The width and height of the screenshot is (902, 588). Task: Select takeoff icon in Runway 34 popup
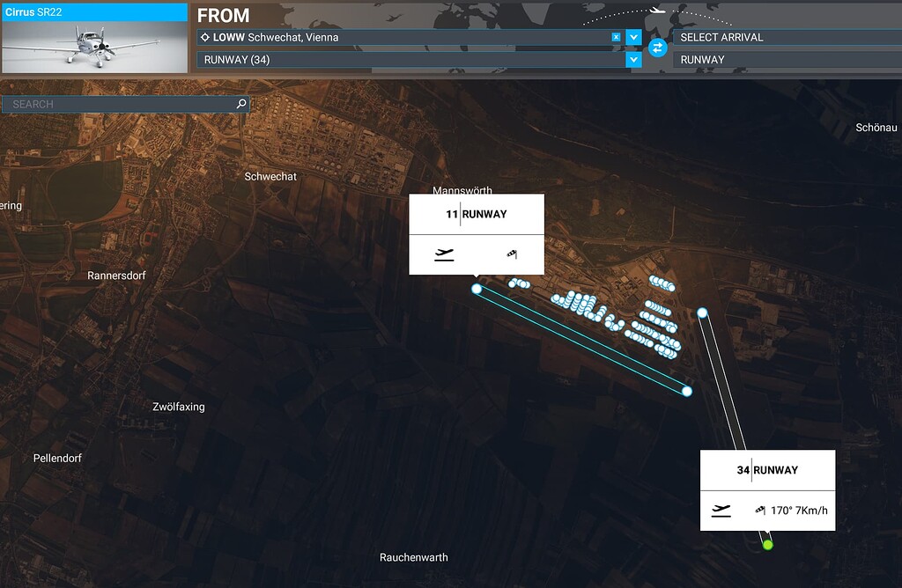tap(721, 509)
